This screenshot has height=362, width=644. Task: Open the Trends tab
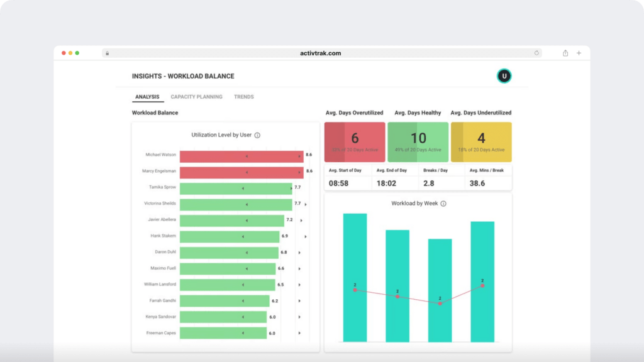[243, 97]
